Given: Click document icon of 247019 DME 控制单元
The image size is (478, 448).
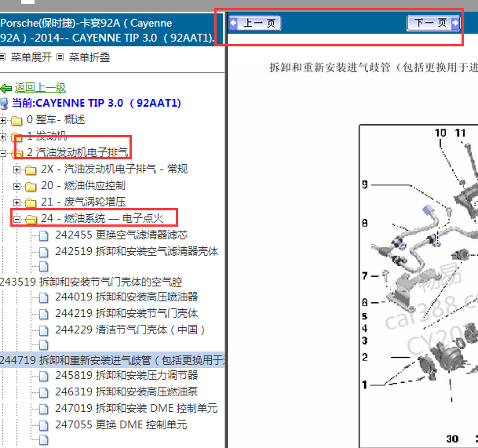Looking at the screenshot, I should coord(44,409).
